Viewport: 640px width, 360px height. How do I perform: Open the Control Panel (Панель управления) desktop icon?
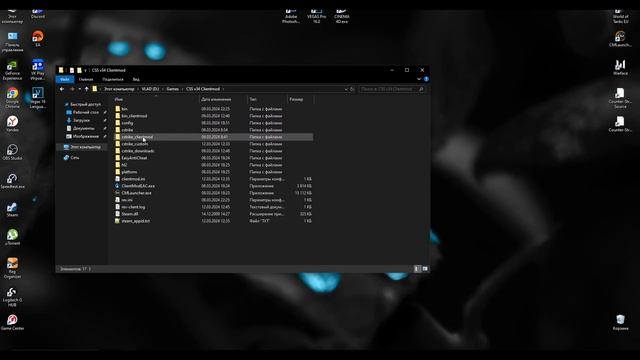click(12, 42)
